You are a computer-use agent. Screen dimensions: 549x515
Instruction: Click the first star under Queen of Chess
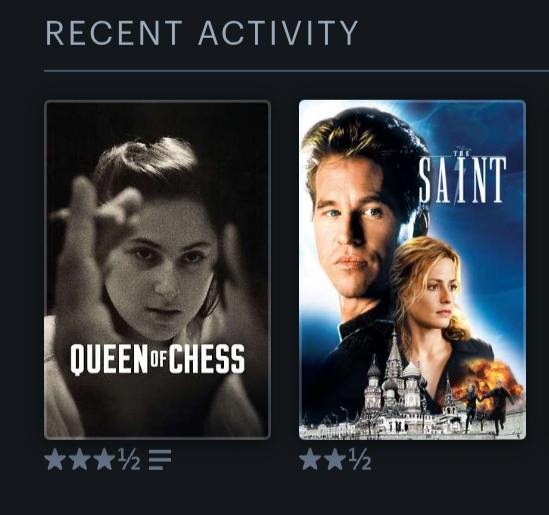55,459
